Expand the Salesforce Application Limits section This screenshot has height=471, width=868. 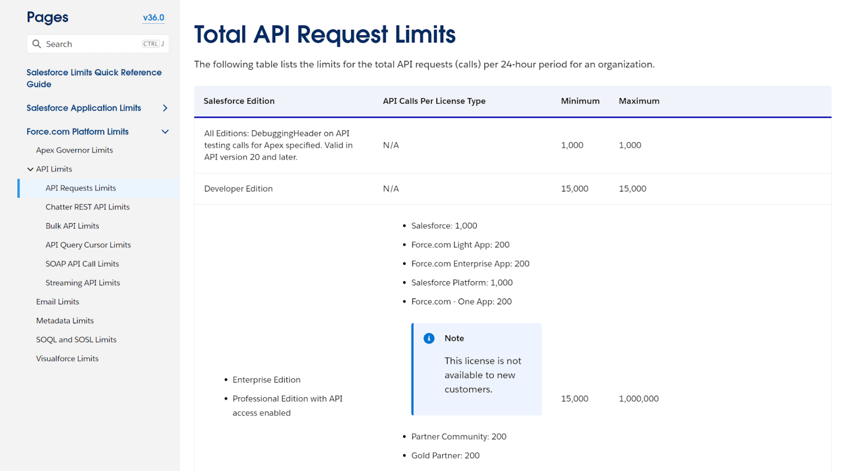tap(165, 108)
